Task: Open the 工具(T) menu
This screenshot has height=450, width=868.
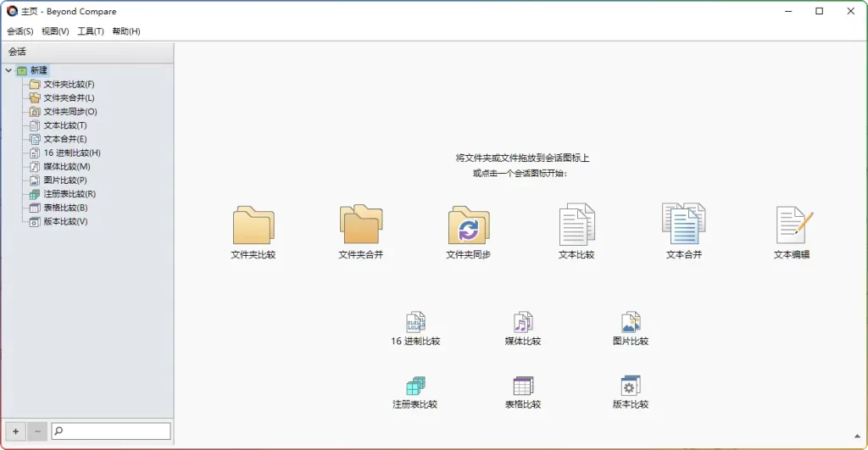Action: [90, 31]
